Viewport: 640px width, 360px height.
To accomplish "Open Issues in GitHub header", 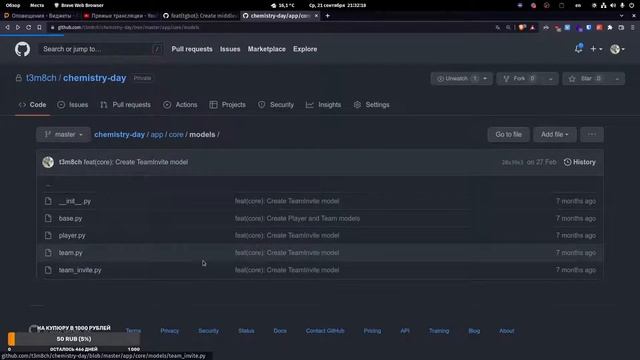I will (x=230, y=49).
